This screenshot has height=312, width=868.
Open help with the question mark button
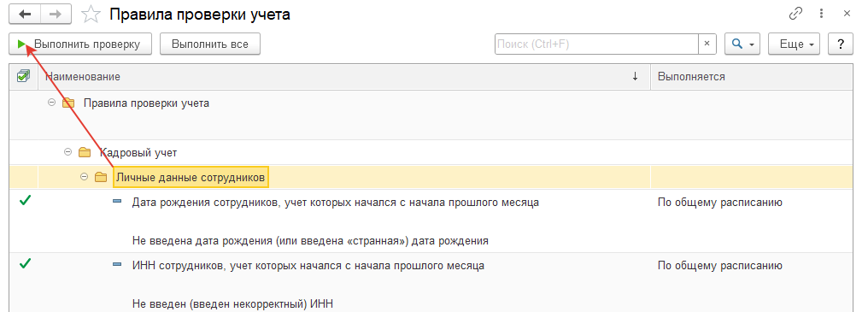click(x=841, y=44)
